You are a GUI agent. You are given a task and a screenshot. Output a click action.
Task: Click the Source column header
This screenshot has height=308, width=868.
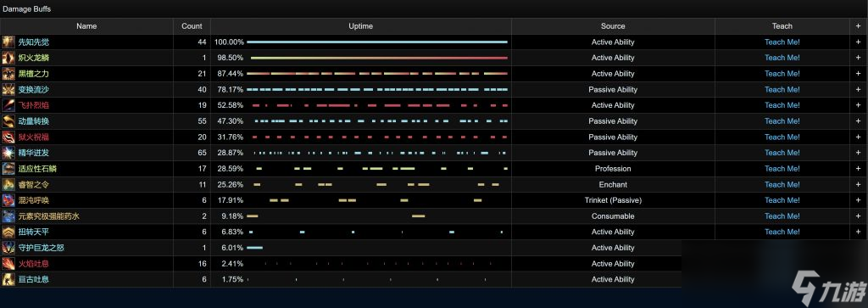(613, 26)
